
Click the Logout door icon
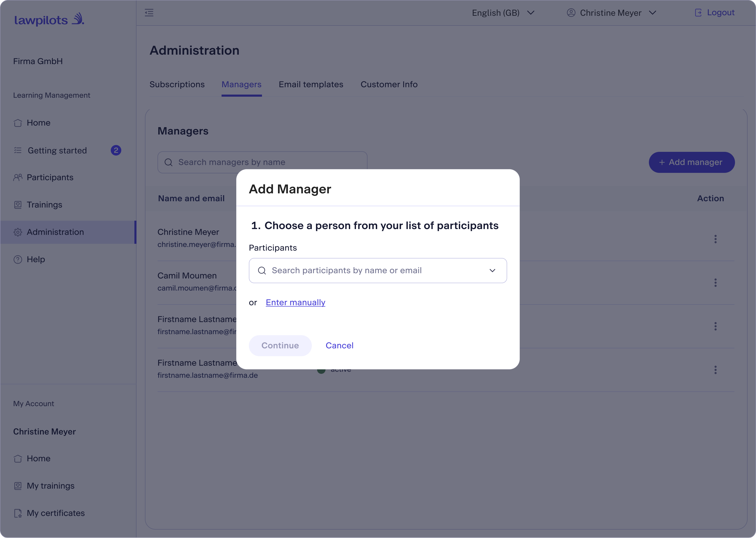pyautogui.click(x=698, y=13)
